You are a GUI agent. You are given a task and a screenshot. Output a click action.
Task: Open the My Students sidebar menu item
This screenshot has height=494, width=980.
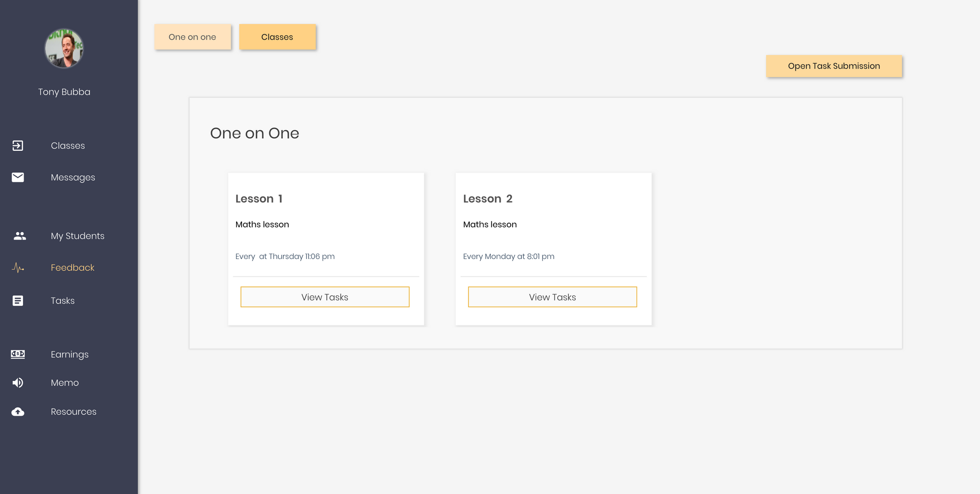pyautogui.click(x=77, y=236)
